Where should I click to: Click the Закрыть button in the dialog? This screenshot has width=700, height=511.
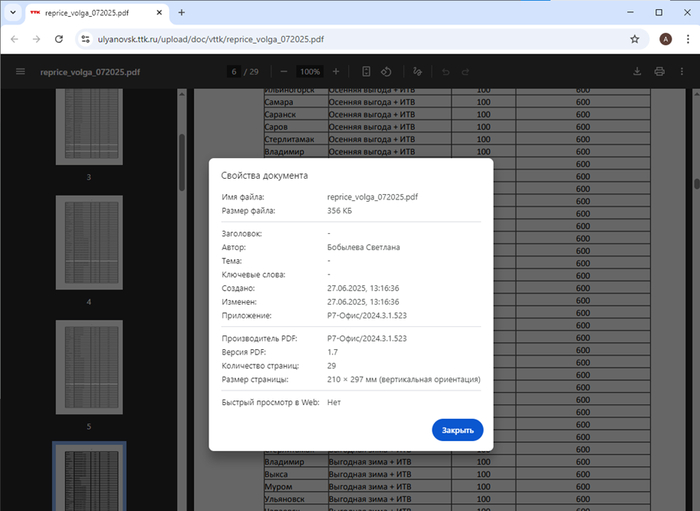[458, 429]
